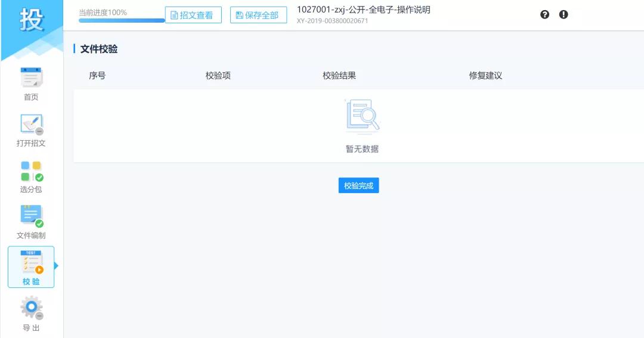Click the 暂无数据 empty-state text
The image size is (644, 338).
coord(362,149)
